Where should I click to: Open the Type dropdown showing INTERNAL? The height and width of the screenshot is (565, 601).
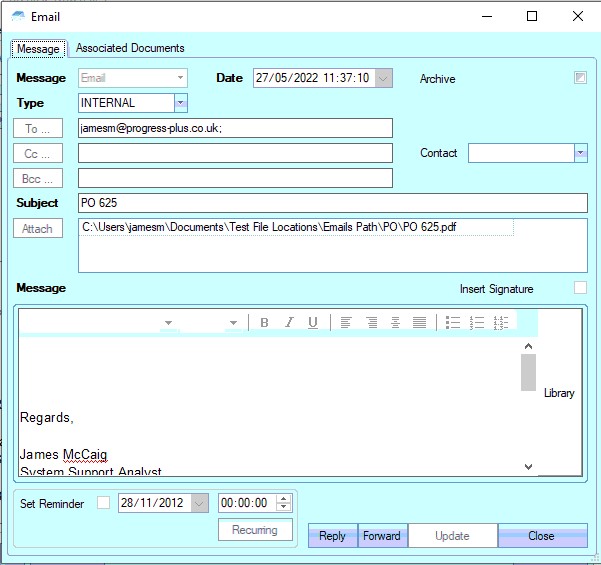click(x=180, y=102)
